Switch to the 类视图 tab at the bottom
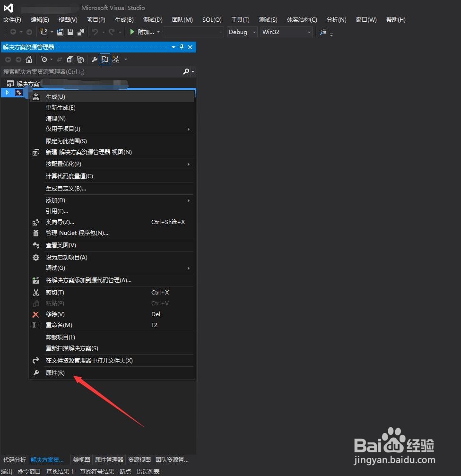The image size is (461, 476). tap(81, 459)
